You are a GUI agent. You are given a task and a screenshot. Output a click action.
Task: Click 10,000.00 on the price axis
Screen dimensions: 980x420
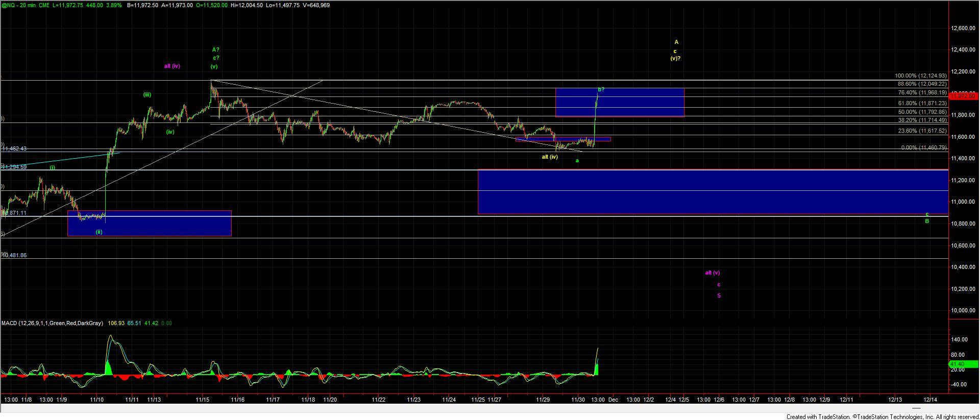coord(964,311)
